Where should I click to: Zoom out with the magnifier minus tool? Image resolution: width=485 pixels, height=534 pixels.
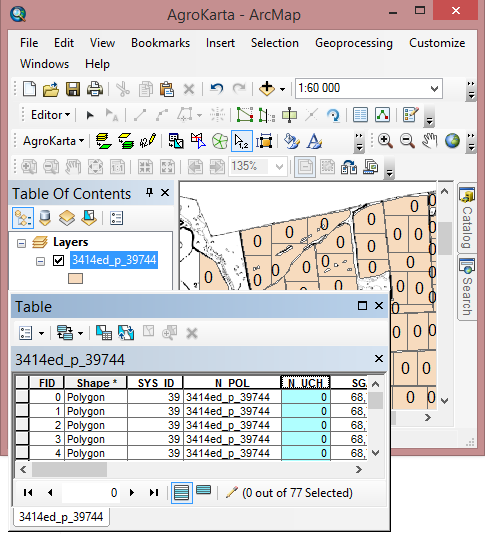(407, 141)
